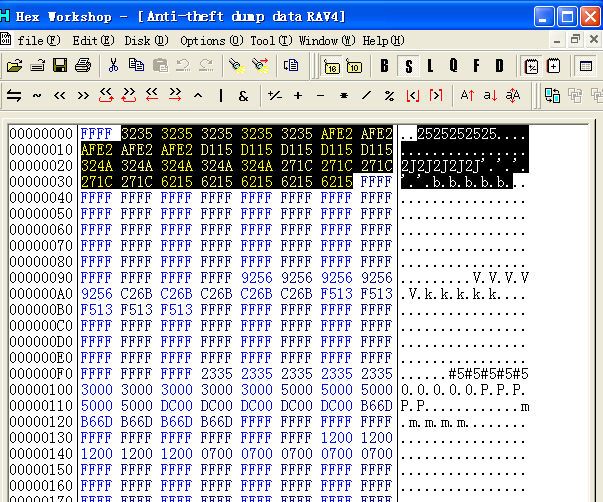Viewport: 603px width, 502px height.
Task: Save the file with the floppy disk icon
Action: [60, 66]
